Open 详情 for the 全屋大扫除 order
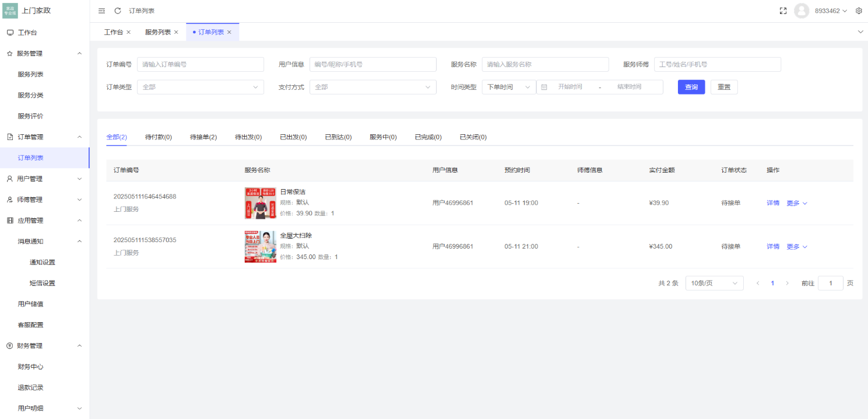Image resolution: width=868 pixels, height=419 pixels. pyautogui.click(x=772, y=246)
